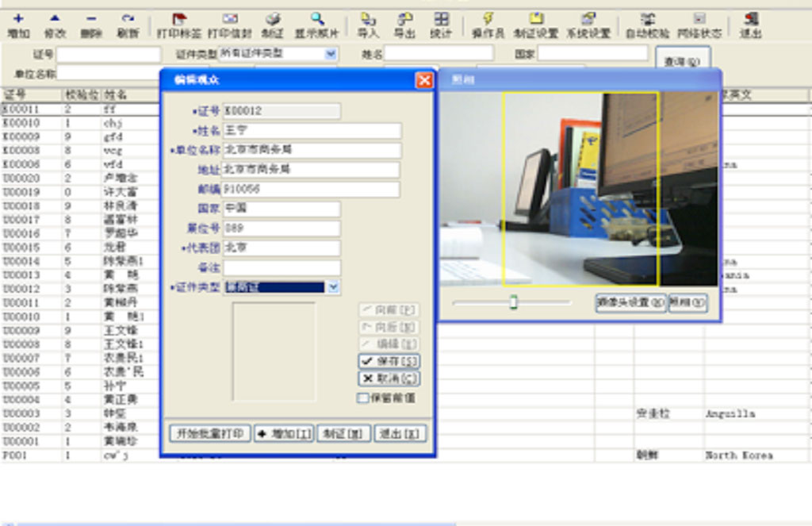Screen dimensions: 812x526
Task: Click the 取消 (Cancel) button
Action: pos(389,378)
